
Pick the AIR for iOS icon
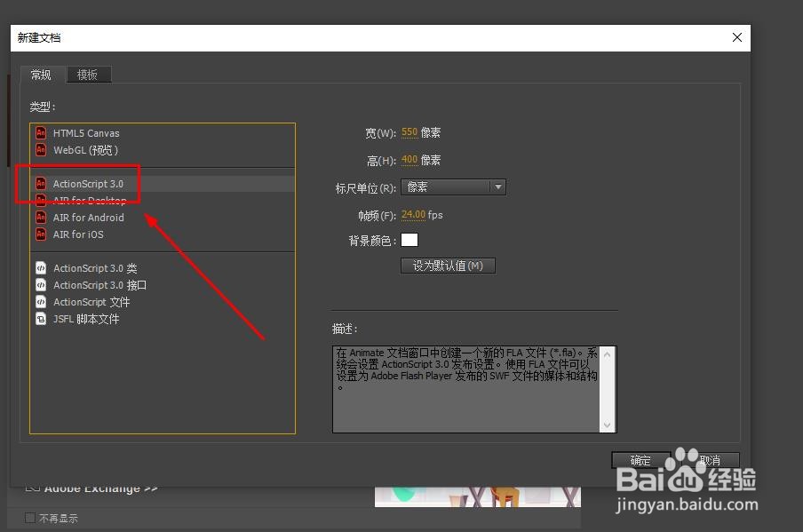tap(41, 234)
